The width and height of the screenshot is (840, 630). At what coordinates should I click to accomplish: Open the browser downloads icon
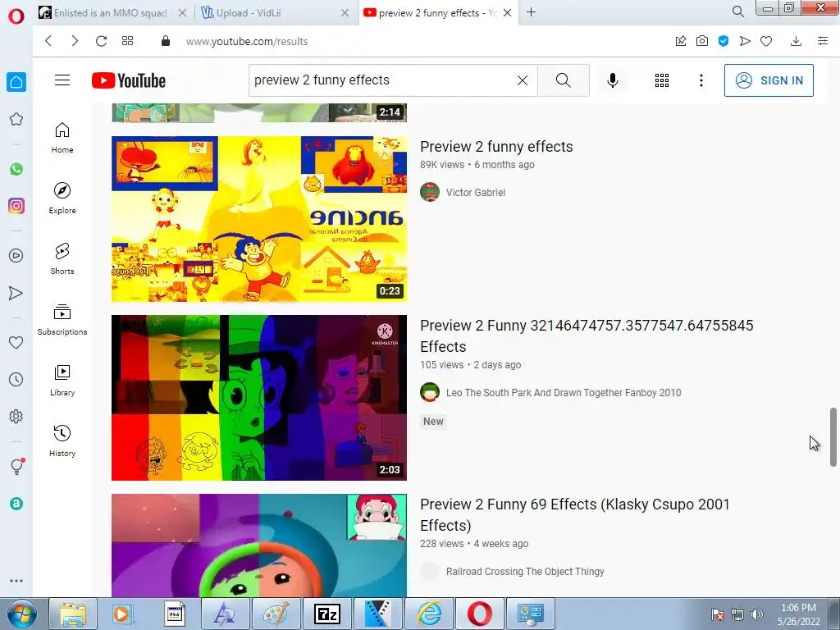coord(796,41)
